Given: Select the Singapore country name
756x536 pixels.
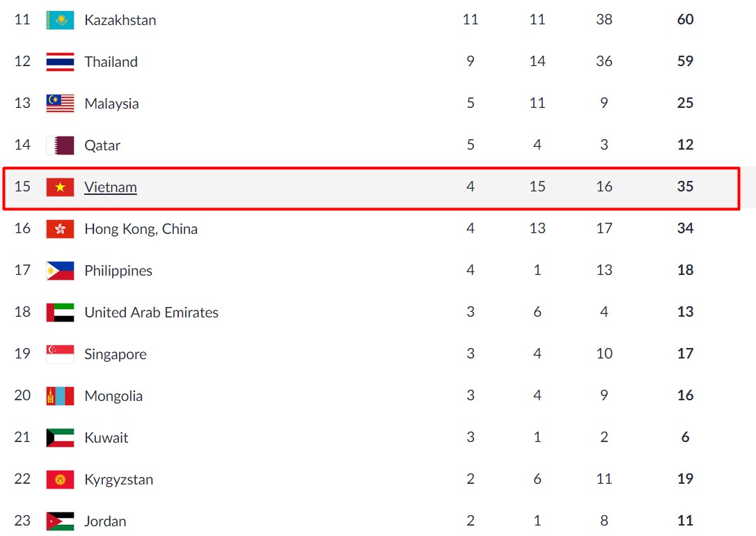Looking at the screenshot, I should (116, 354).
